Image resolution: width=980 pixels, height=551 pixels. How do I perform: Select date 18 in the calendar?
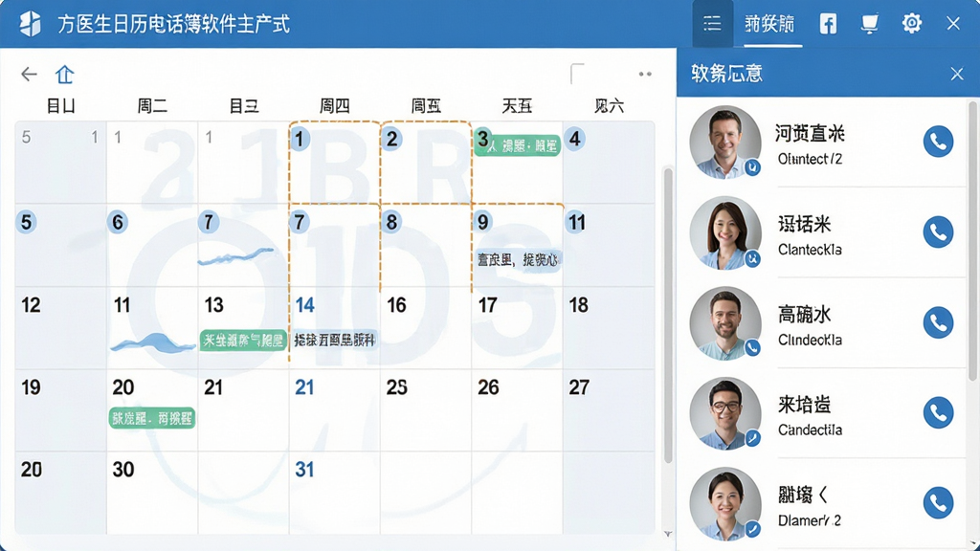coord(579,305)
